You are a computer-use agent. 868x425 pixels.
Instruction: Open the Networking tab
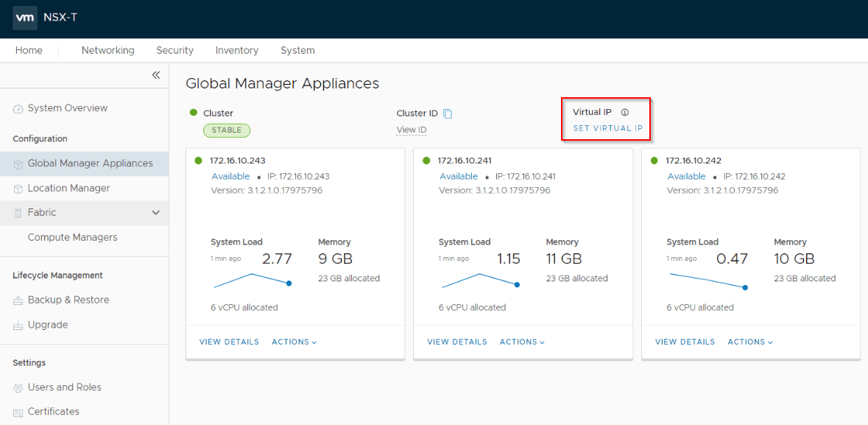tap(108, 50)
